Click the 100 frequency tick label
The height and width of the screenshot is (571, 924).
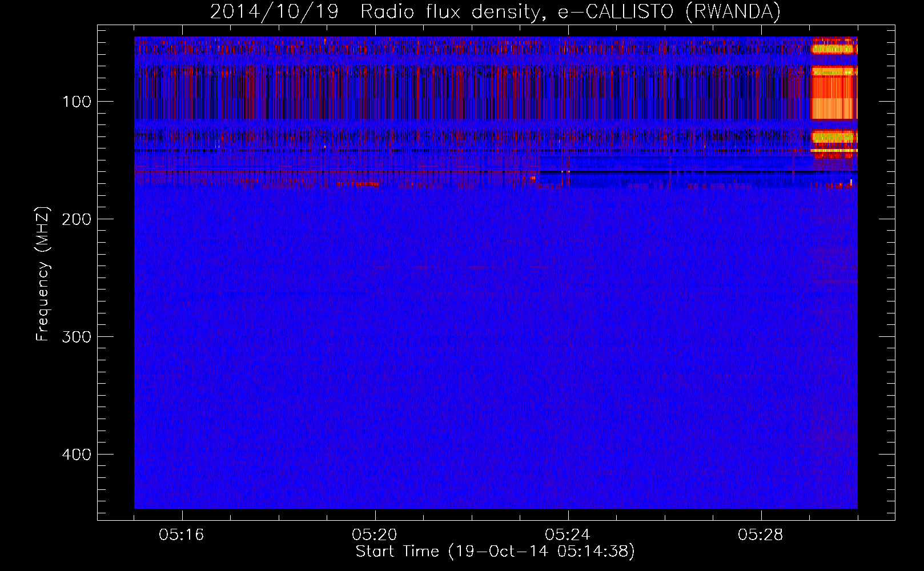77,102
